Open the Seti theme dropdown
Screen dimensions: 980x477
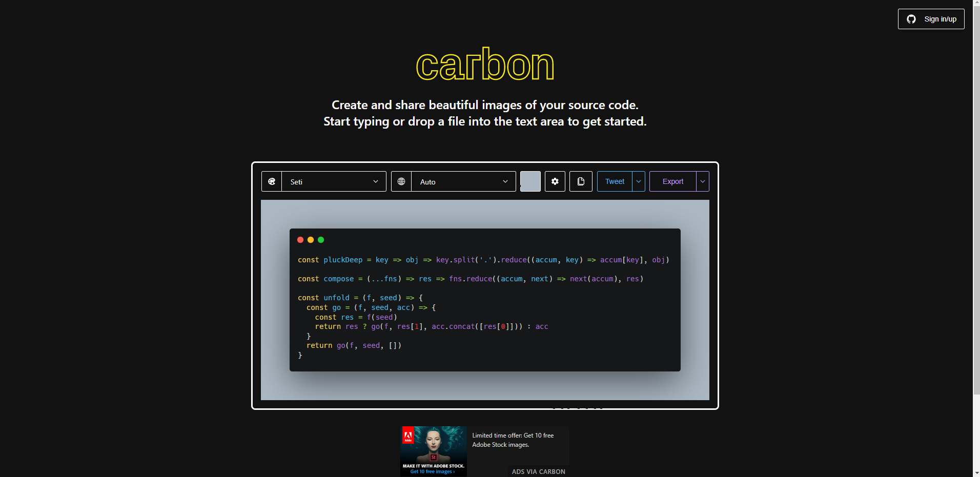[334, 181]
